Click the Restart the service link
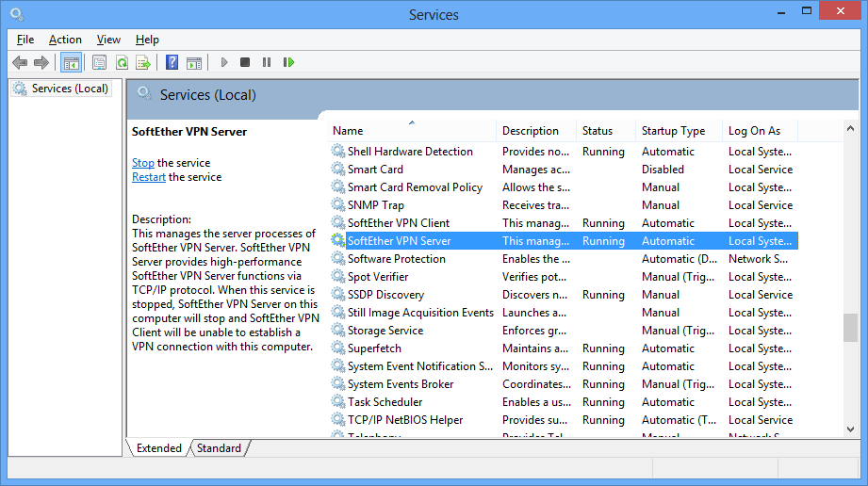 tap(148, 177)
